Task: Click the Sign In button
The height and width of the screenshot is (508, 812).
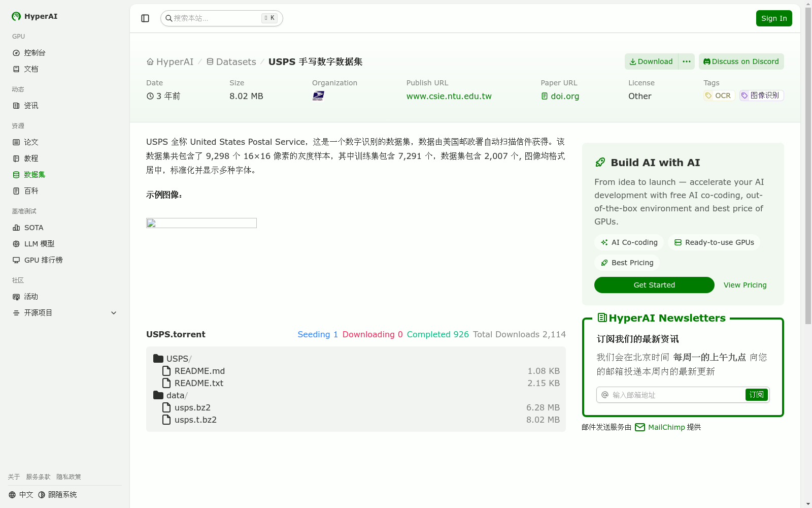Action: coord(774,18)
